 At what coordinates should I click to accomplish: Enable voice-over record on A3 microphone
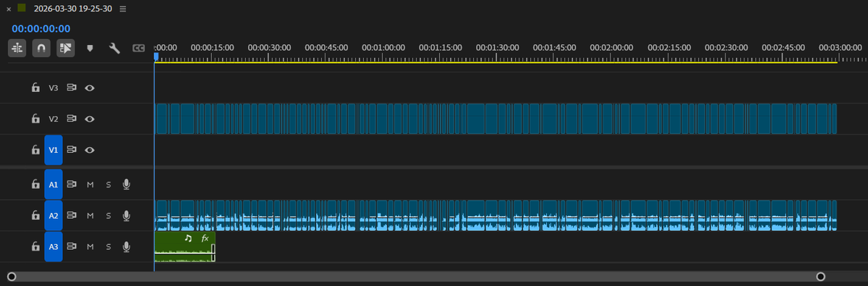tap(127, 246)
